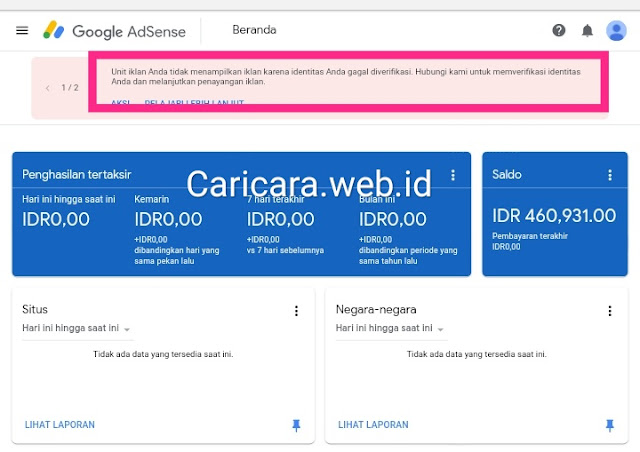The image size is (640, 452).
Task: Open three-dot menu on Negara-negara card
Action: click(x=610, y=311)
